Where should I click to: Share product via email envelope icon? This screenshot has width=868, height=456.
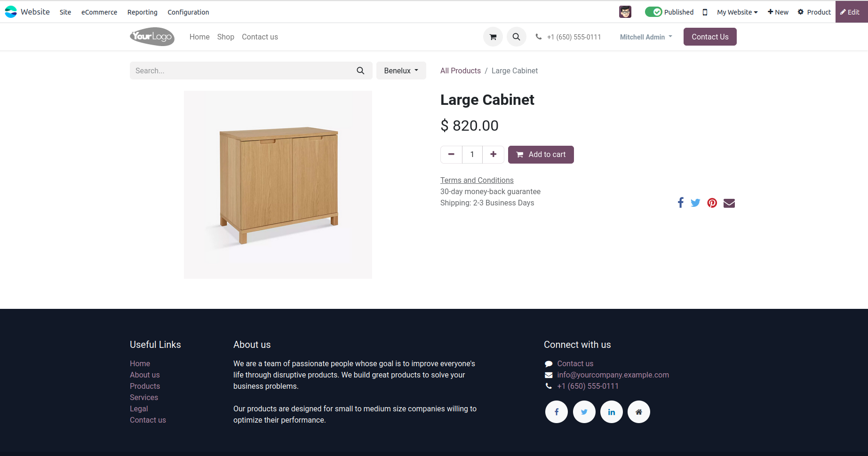tap(729, 203)
